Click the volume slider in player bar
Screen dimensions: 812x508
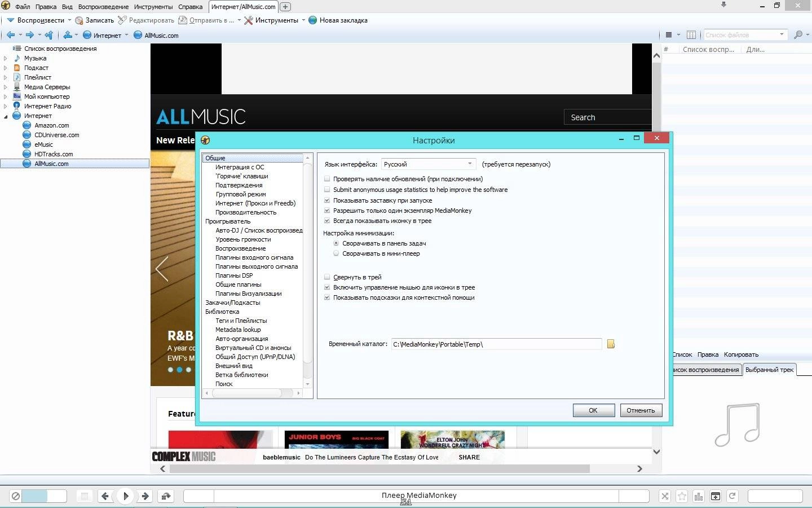44,496
